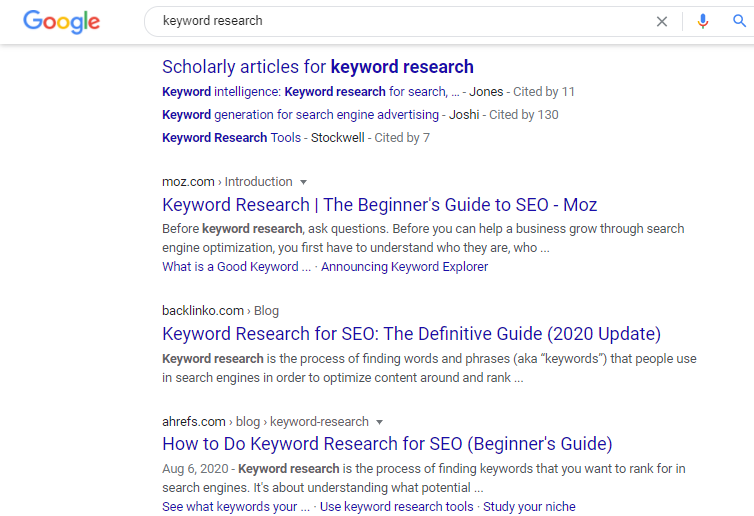Open Backlinko Definitive Guide 2020 Update result
Image resolution: width=754 pixels, height=516 pixels.
[411, 334]
